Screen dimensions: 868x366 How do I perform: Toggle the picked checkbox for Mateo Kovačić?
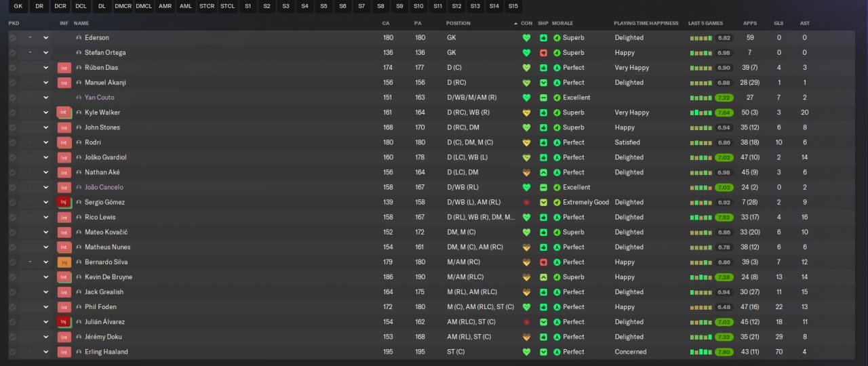pyautogui.click(x=12, y=232)
